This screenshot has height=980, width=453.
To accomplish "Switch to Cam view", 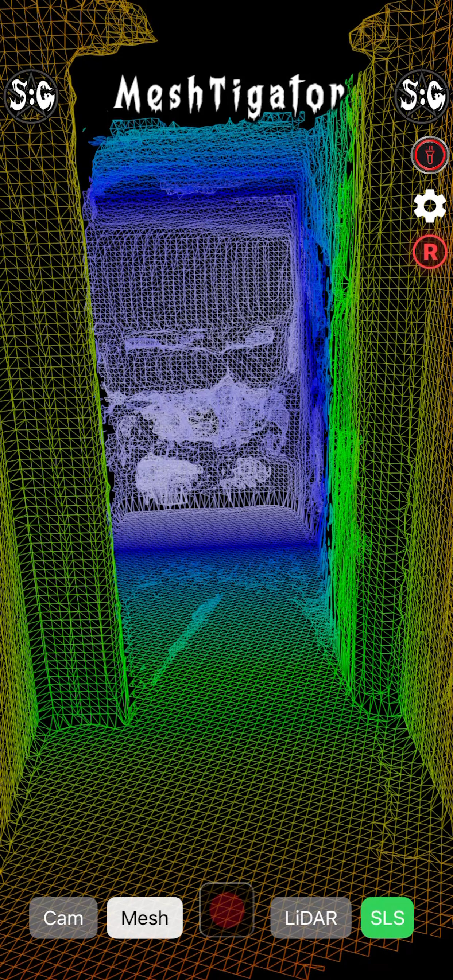I will point(63,918).
